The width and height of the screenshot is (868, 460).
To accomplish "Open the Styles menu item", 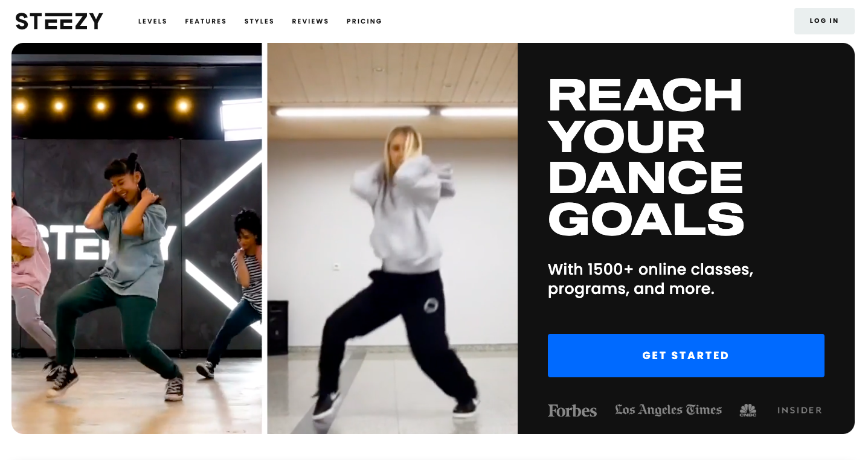I will click(259, 21).
